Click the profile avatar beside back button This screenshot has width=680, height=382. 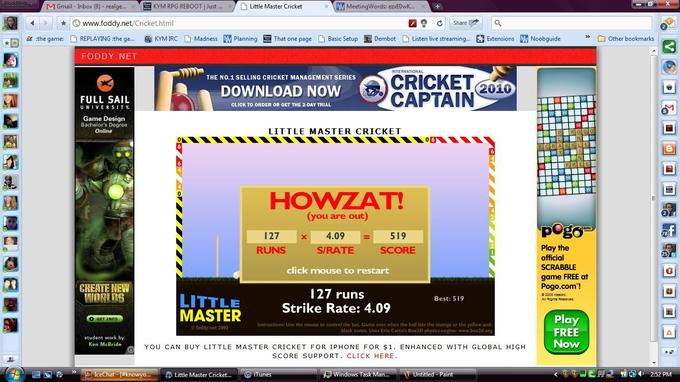click(10, 23)
